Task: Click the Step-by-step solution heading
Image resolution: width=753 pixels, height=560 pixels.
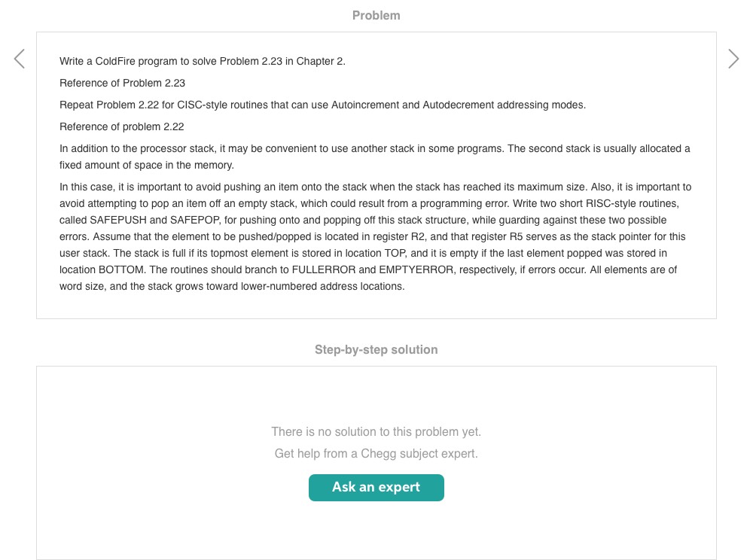Action: click(376, 349)
